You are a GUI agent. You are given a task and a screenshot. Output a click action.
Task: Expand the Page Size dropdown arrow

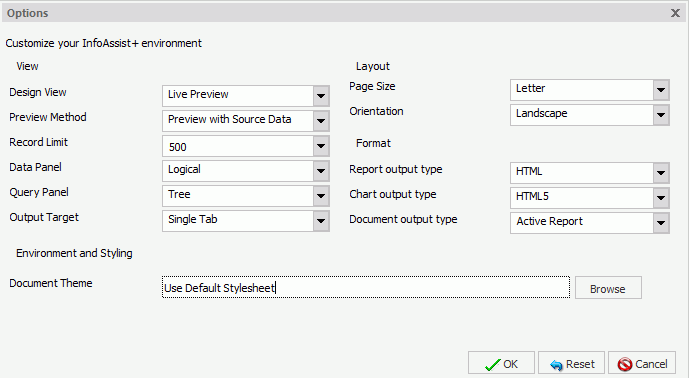click(661, 90)
